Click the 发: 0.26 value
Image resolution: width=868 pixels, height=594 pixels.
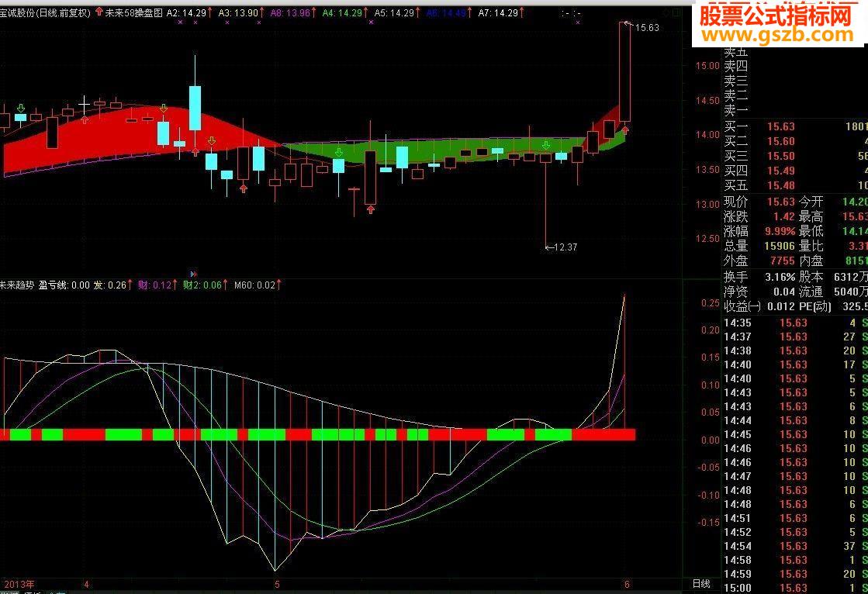click(109, 285)
